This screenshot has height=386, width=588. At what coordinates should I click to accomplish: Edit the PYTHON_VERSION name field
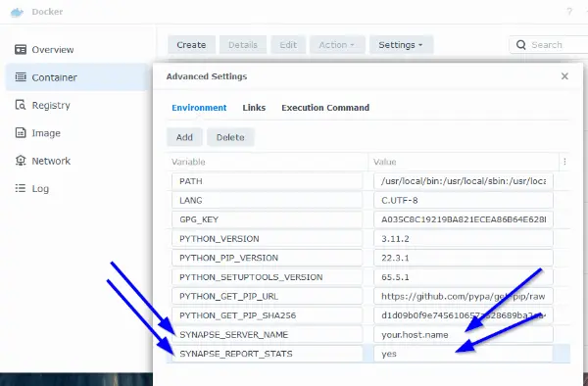(x=267, y=239)
